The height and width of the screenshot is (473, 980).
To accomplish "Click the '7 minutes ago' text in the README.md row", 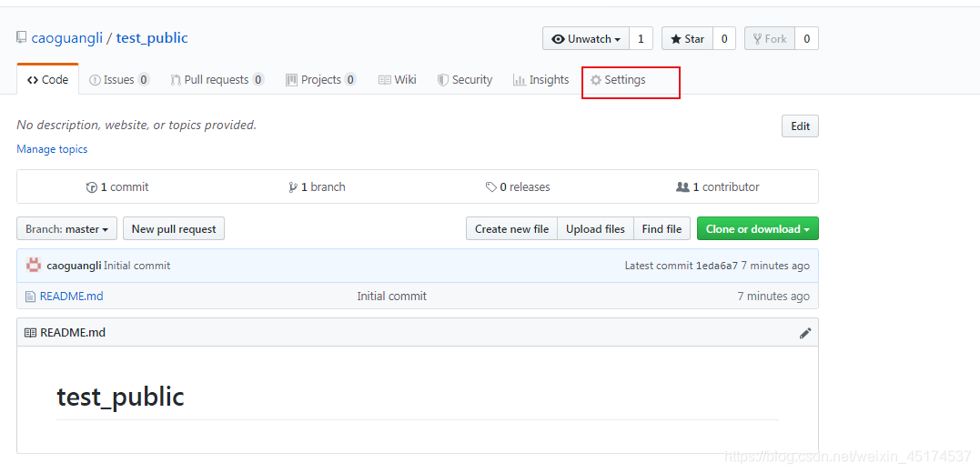I will pos(773,297).
